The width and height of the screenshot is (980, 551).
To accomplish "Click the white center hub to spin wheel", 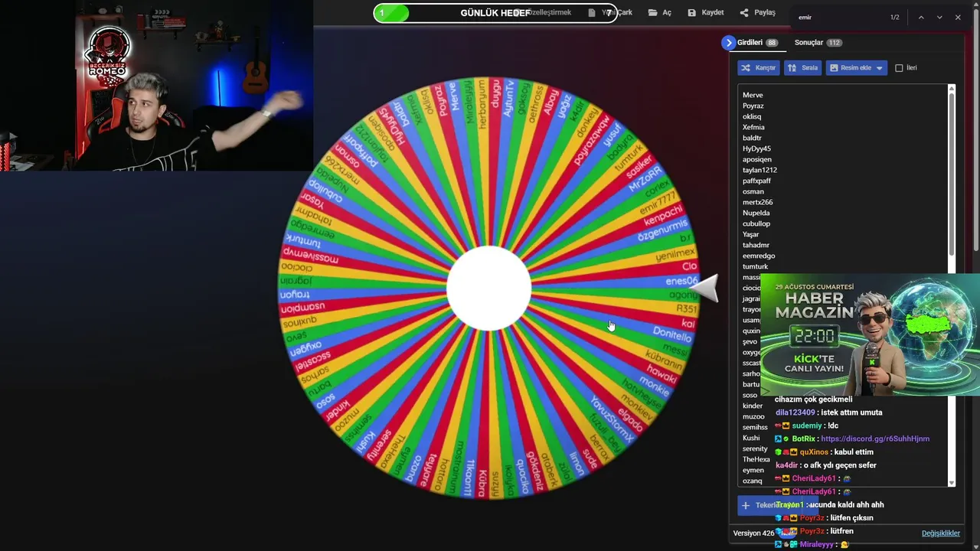I will (488, 289).
